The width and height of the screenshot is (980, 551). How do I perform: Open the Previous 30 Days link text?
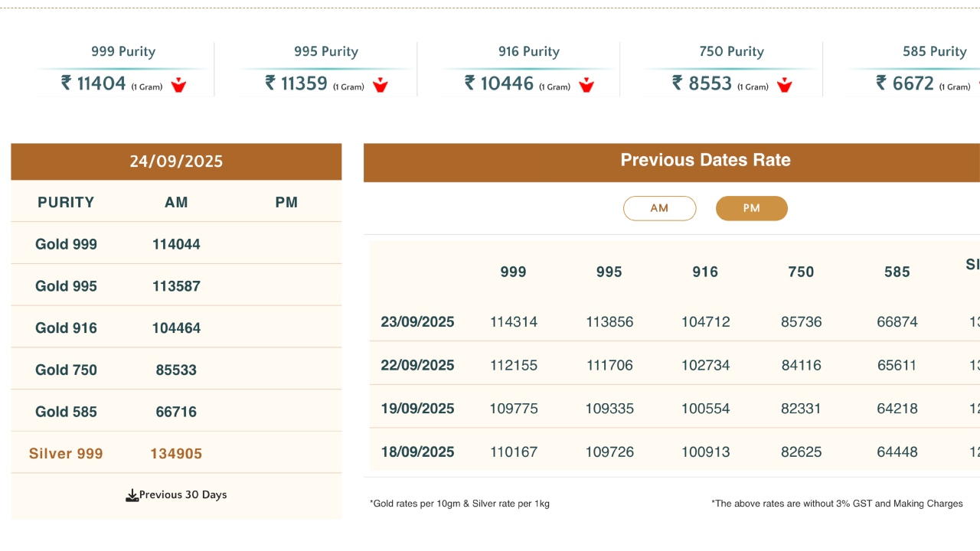183,495
